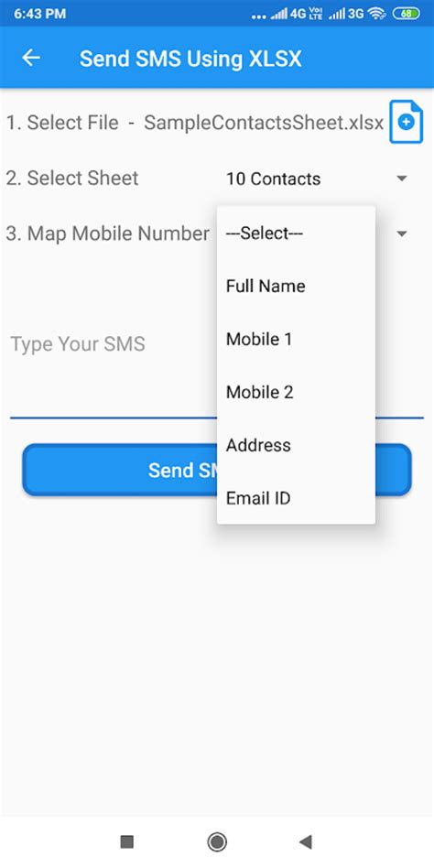The width and height of the screenshot is (434, 868).
Task: Tap the back arrow in header
Action: pyautogui.click(x=31, y=58)
